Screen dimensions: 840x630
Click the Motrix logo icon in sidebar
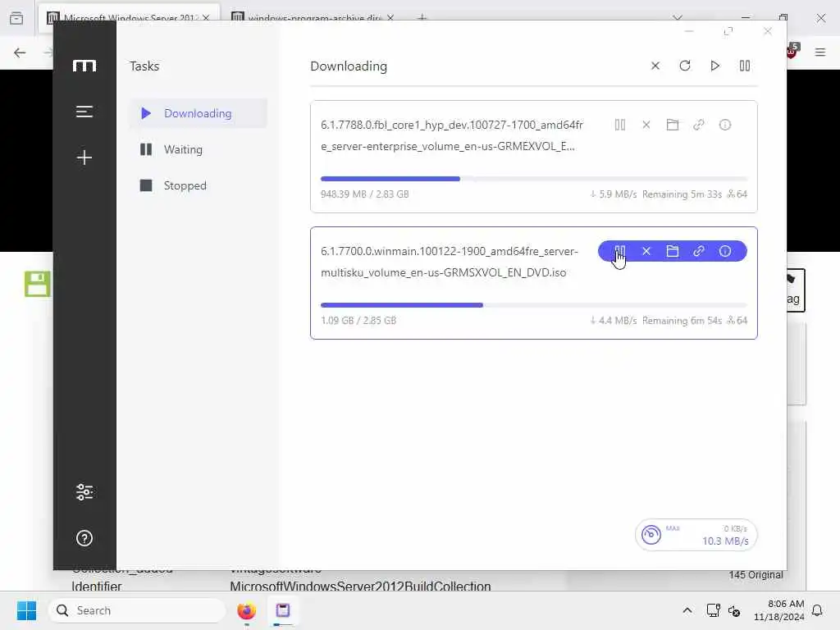[84, 66]
